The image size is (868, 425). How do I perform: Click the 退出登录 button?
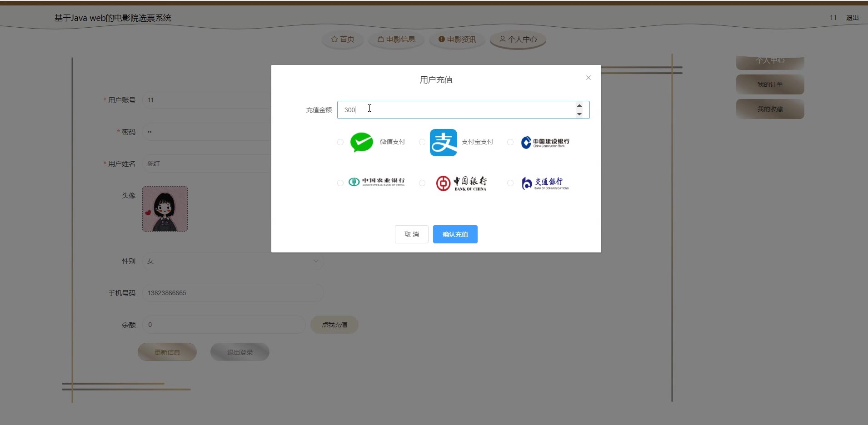click(x=240, y=352)
